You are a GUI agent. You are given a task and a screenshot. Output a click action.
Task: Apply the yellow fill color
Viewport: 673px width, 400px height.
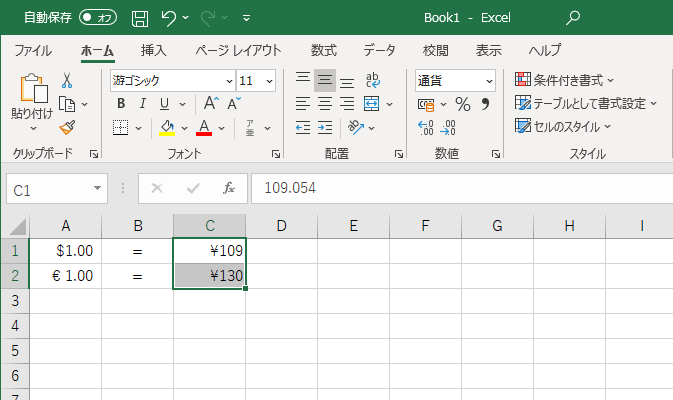point(167,128)
